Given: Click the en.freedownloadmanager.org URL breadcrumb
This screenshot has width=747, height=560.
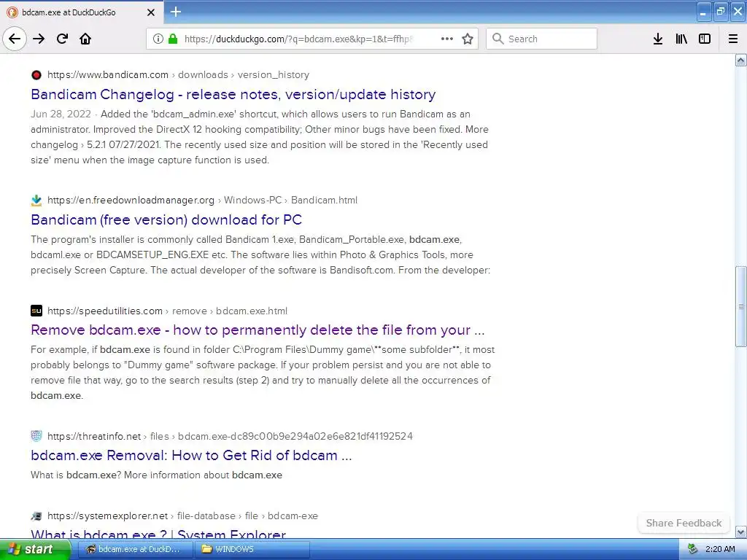Looking at the screenshot, I should [131, 201].
